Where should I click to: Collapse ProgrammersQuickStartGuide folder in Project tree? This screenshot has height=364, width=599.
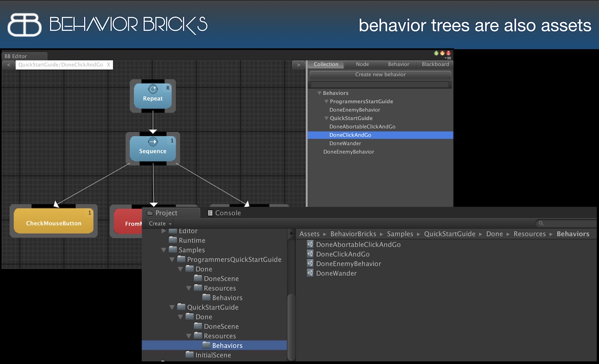172,259
